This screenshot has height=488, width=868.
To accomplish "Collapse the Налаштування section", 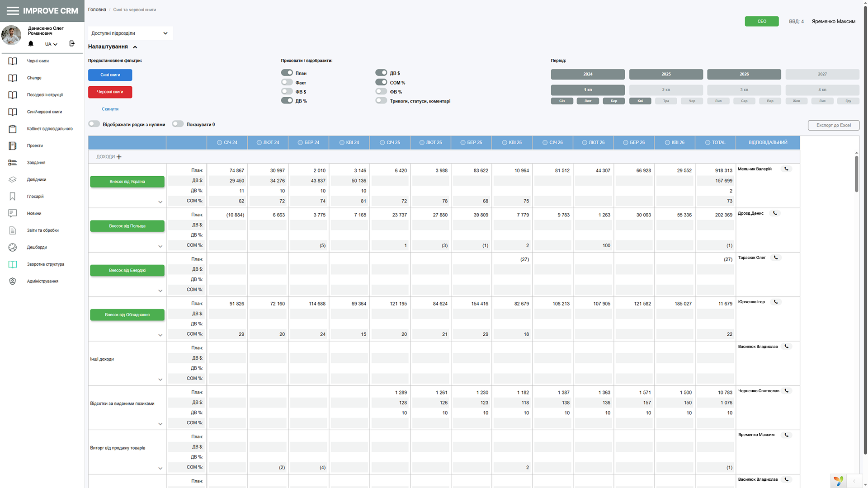I will point(135,47).
